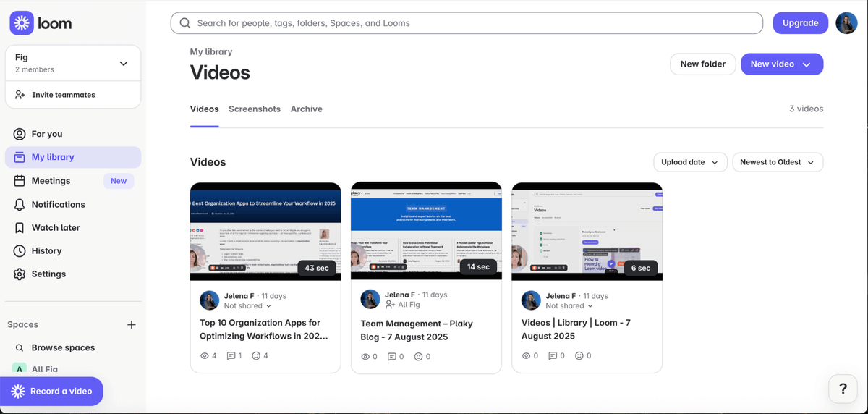Click the 14 sec duration badge
Viewport: 868px width, 414px height.
tap(478, 266)
